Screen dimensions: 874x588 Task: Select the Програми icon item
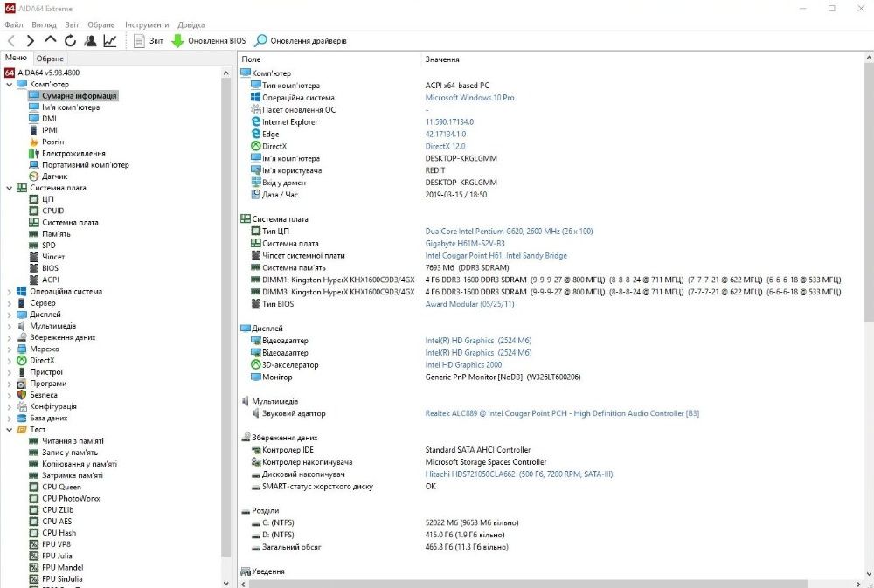[x=22, y=384]
